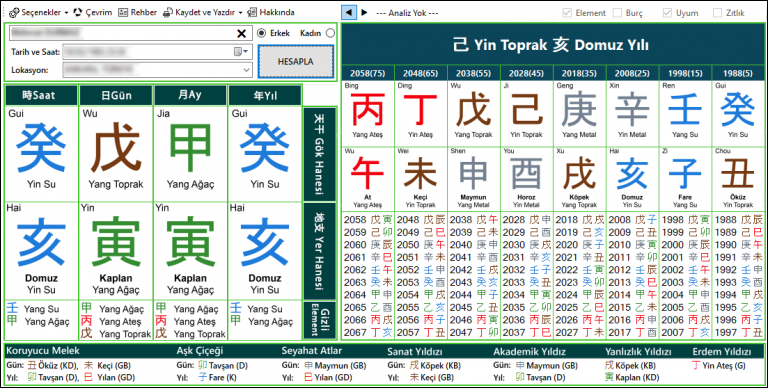Select the 2058(75) luck period header

pos(368,73)
